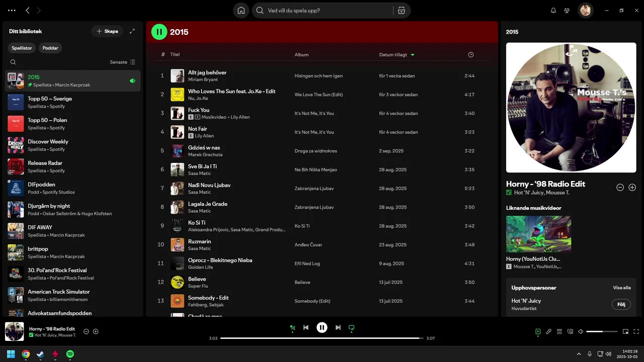Toggle repeat mode
644x362 pixels.
click(352, 327)
